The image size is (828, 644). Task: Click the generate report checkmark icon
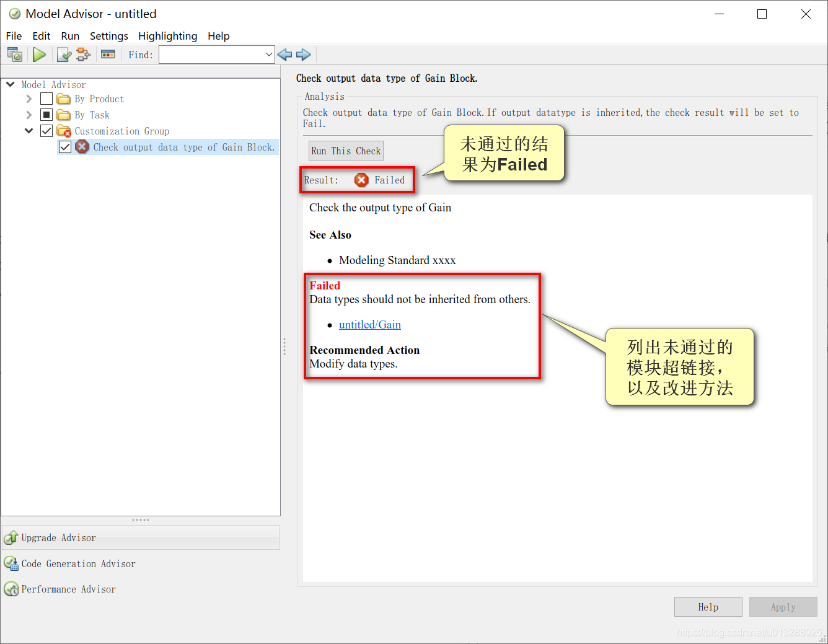coord(64,55)
